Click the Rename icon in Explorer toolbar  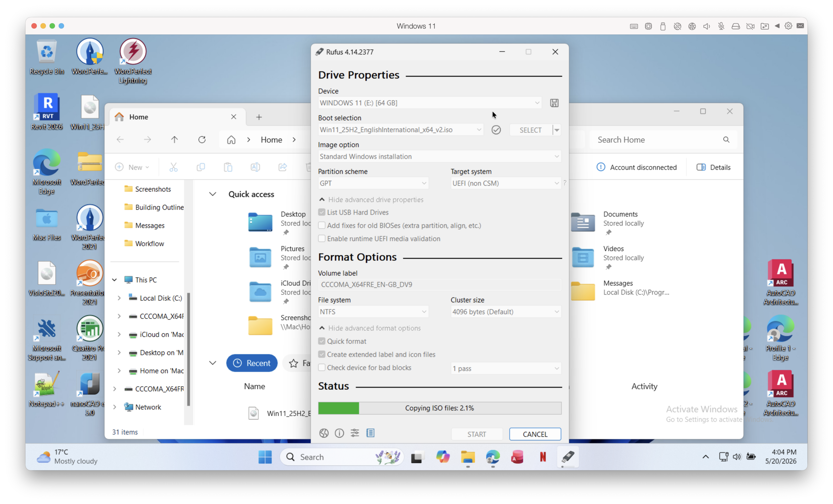tap(255, 167)
